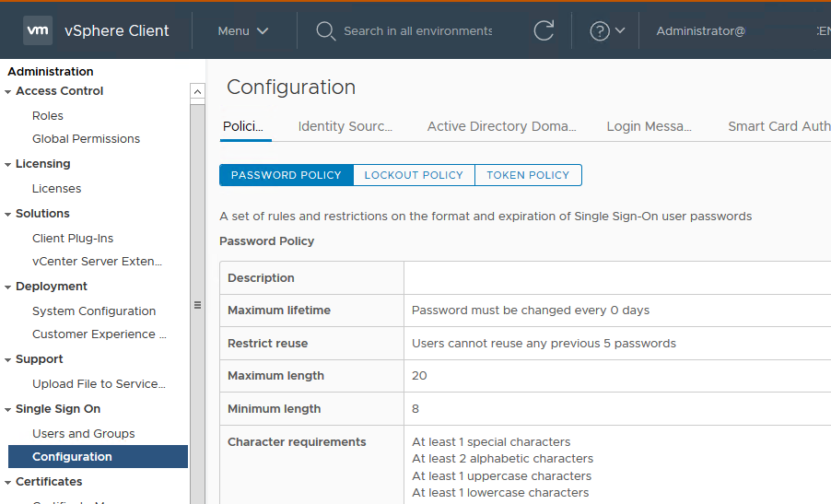The image size is (831, 504).
Task: Open Licenses in the sidebar
Action: 57,189
